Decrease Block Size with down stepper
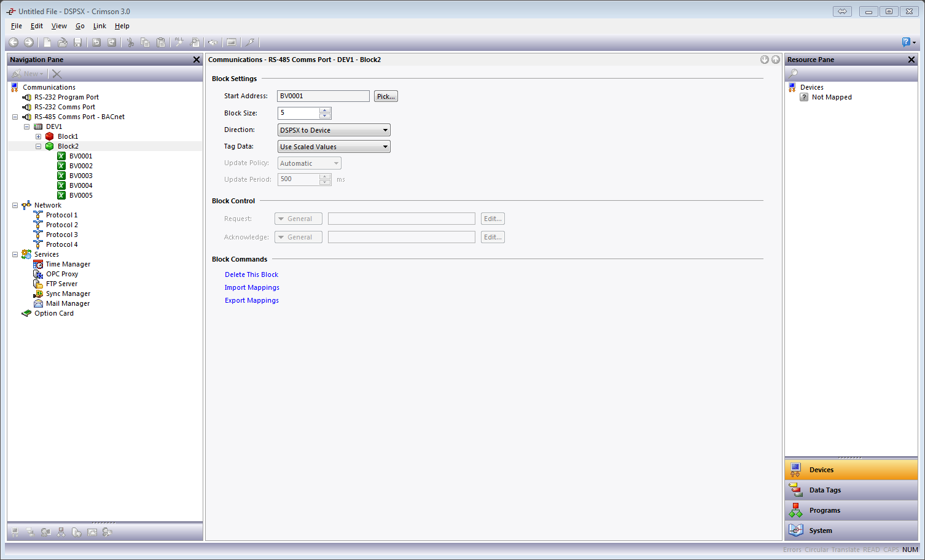 [x=325, y=116]
